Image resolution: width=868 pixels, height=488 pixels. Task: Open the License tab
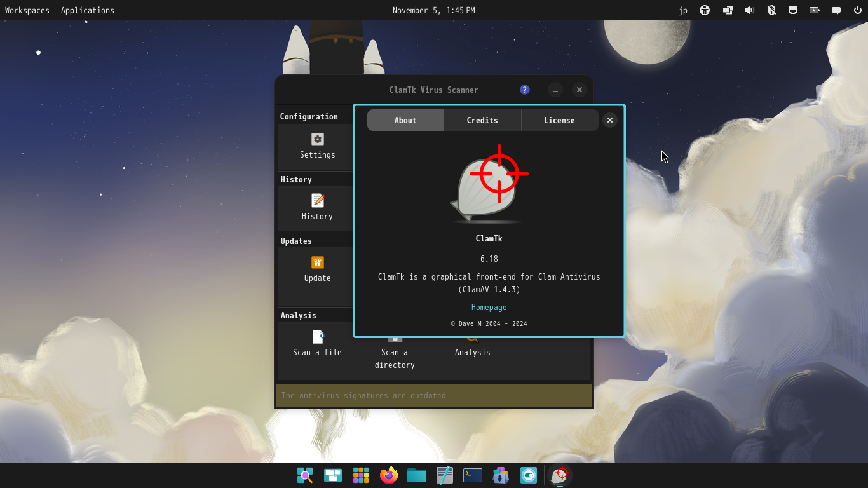pyautogui.click(x=559, y=120)
